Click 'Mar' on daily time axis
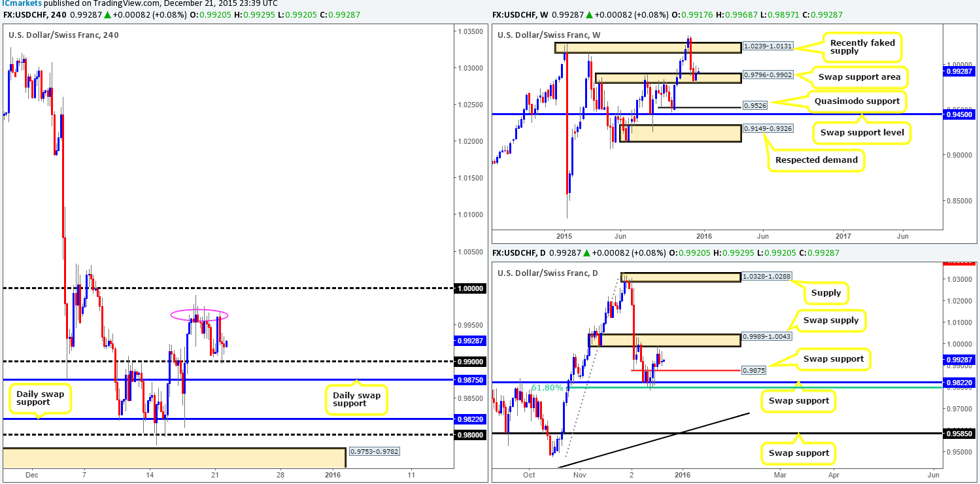980x484 pixels. click(x=779, y=475)
